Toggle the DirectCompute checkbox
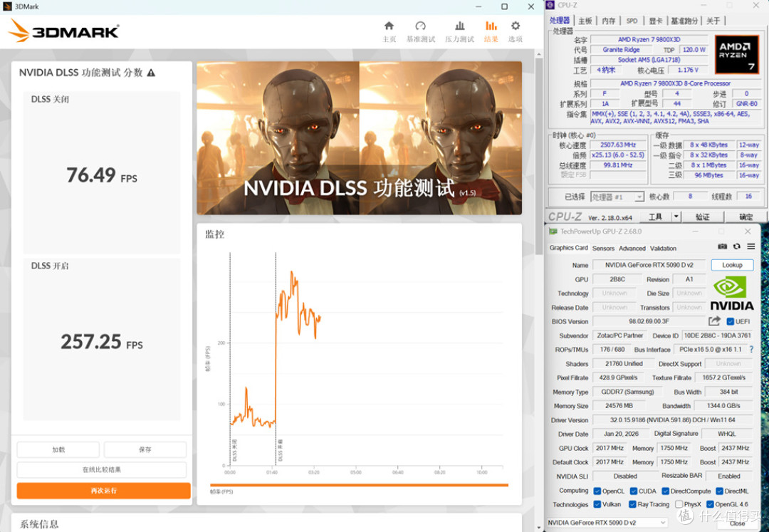Screen dimensions: 769x532 click(665, 491)
